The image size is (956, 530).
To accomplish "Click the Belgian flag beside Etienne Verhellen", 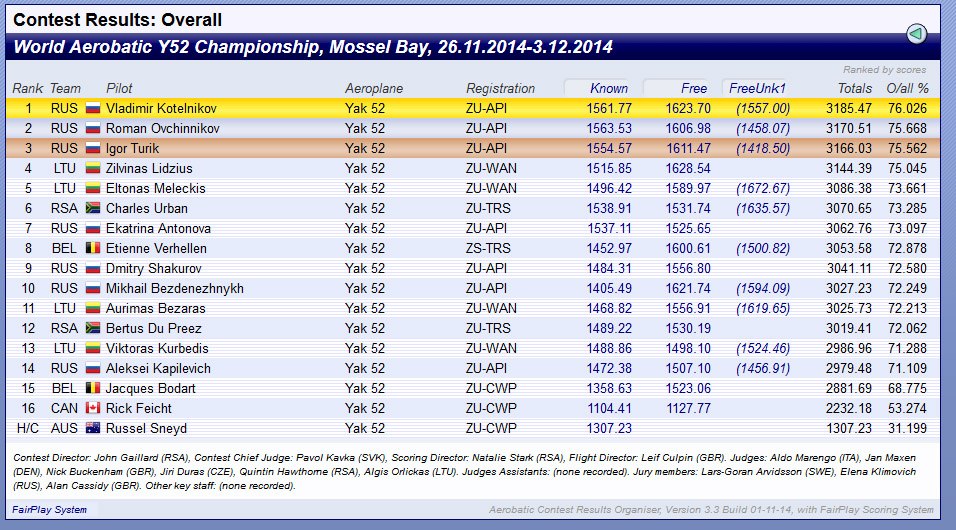I will point(93,249).
